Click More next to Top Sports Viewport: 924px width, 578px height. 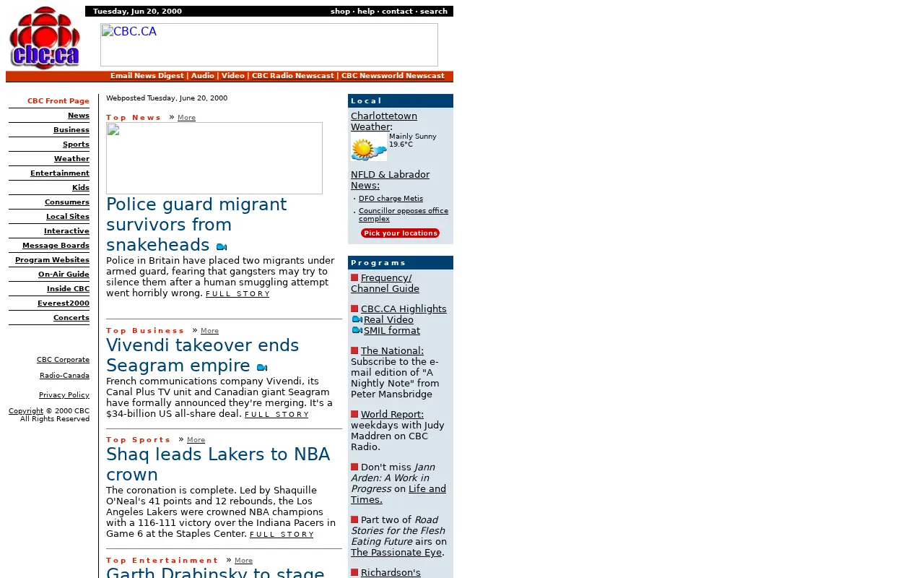click(196, 440)
